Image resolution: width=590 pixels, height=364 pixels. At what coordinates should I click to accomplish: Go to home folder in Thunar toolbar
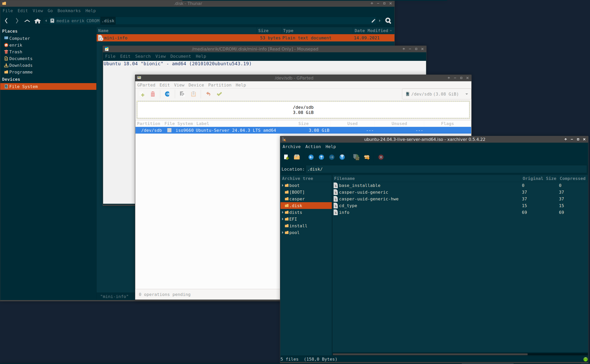coord(38,21)
